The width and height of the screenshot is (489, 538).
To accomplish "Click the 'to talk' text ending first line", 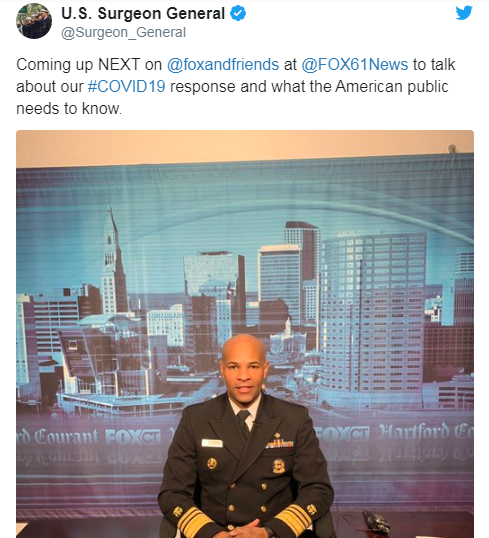I will 434,65.
